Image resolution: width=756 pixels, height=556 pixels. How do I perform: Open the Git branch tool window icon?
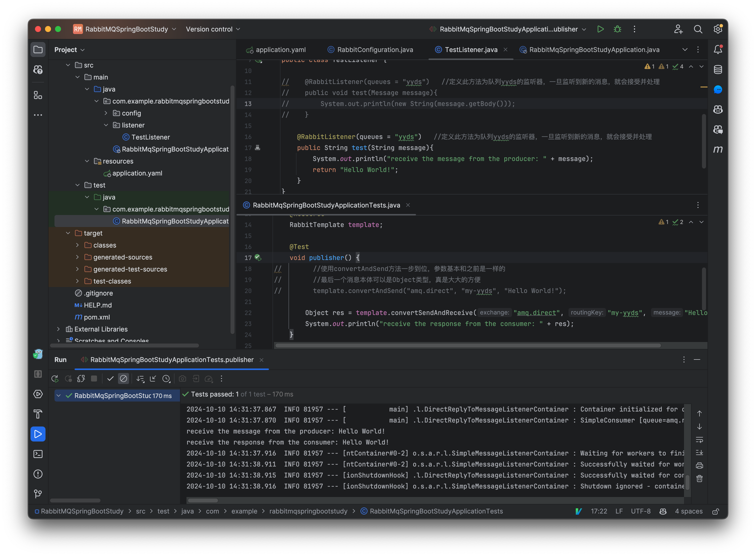(x=38, y=494)
